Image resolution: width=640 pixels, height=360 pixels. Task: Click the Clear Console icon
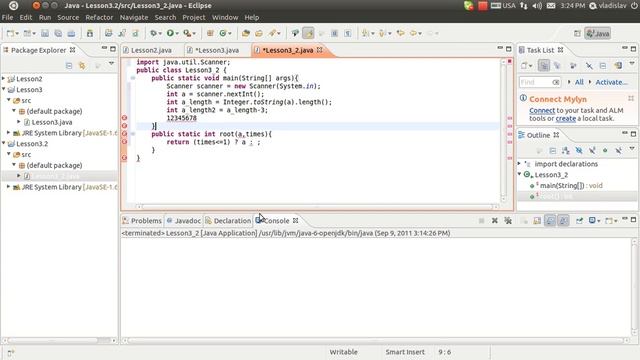pos(537,220)
